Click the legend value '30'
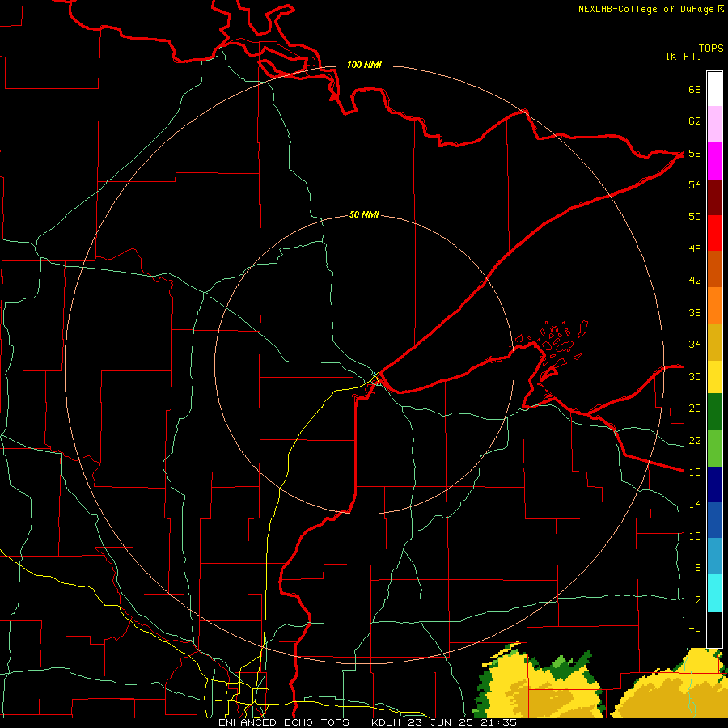The width and height of the screenshot is (728, 728). [695, 376]
